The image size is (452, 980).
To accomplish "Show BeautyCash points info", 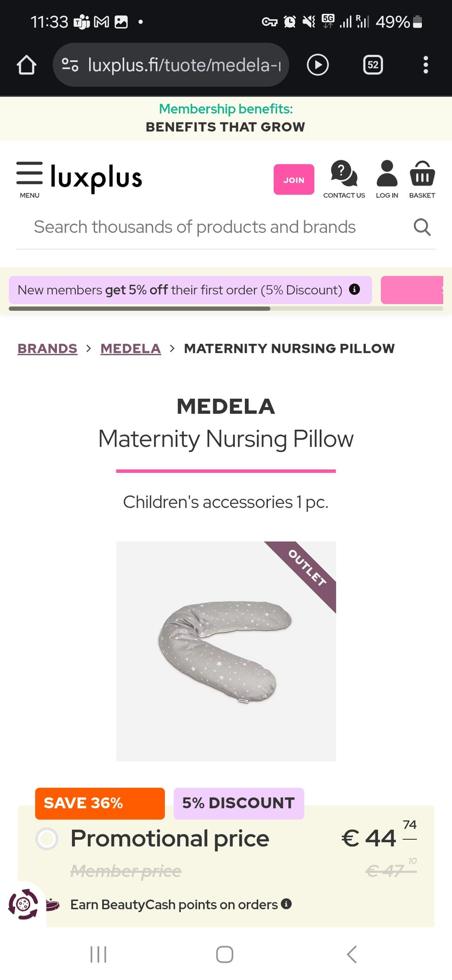I will coord(286,904).
